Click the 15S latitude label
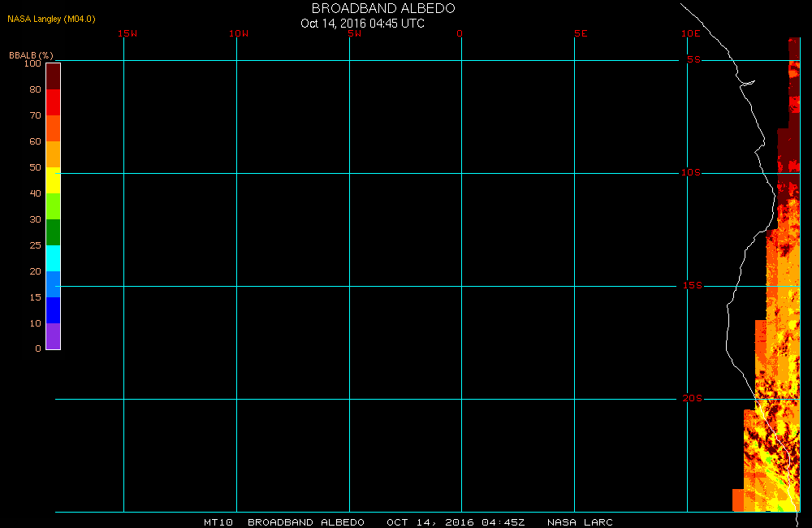The height and width of the screenshot is (528, 812). coord(693,285)
